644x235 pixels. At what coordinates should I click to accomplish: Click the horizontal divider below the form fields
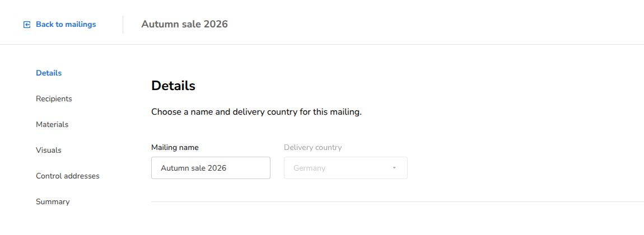pos(398,202)
